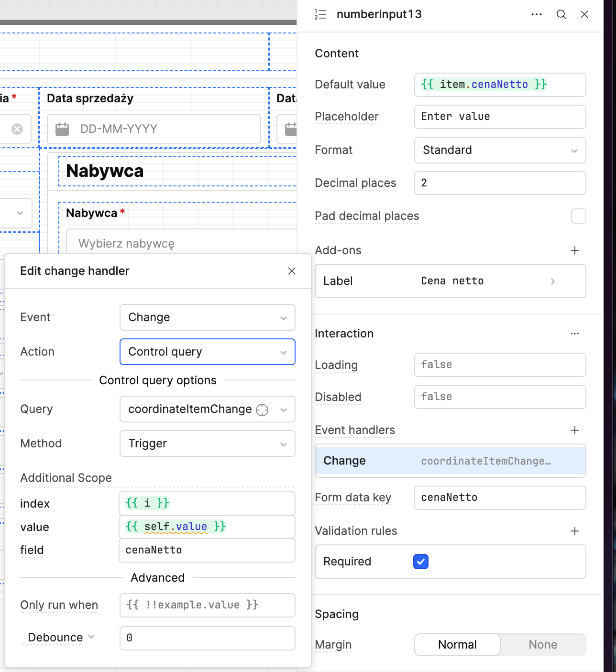Open the Method dropdown showing Trigger

coord(207,444)
